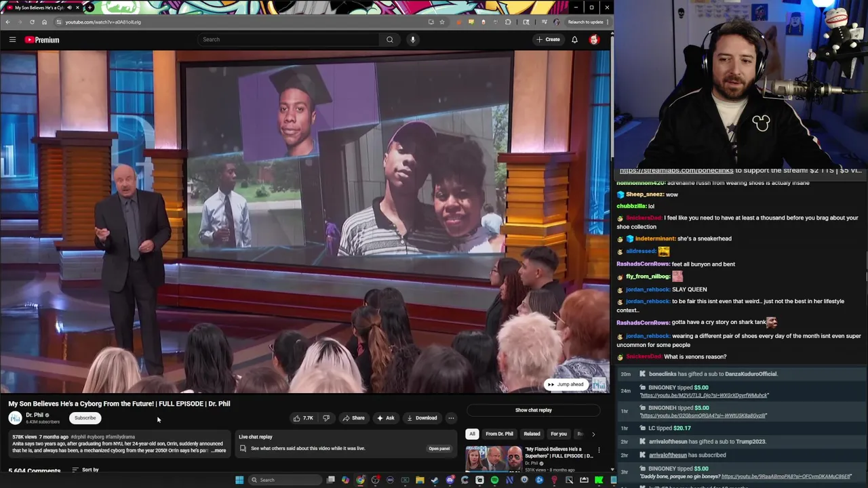Expand the description with ...more
The image size is (868, 488).
point(218,451)
